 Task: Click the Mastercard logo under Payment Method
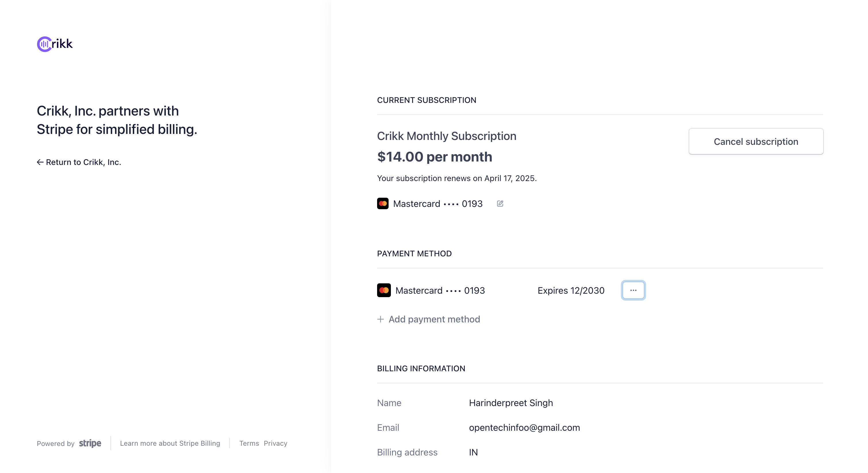click(384, 290)
